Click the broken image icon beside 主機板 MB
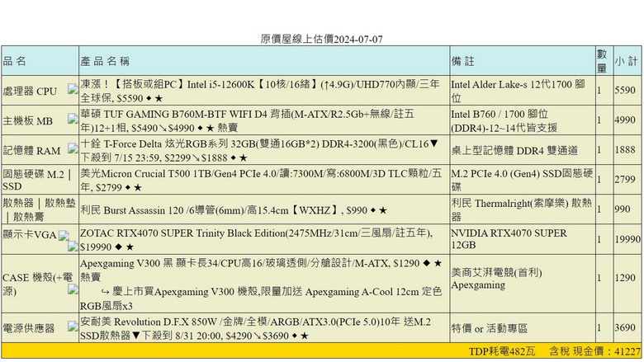Image resolution: width=644 pixels, height=362 pixels. pyautogui.click(x=73, y=119)
